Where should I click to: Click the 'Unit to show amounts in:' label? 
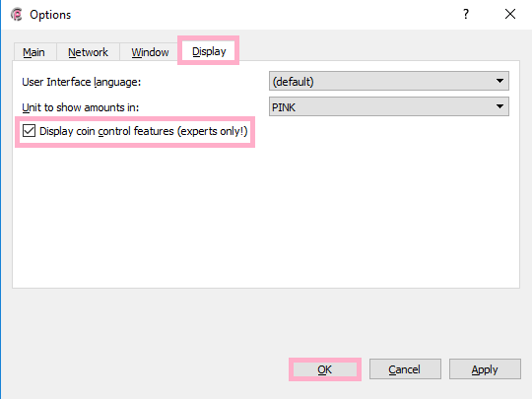(x=81, y=107)
